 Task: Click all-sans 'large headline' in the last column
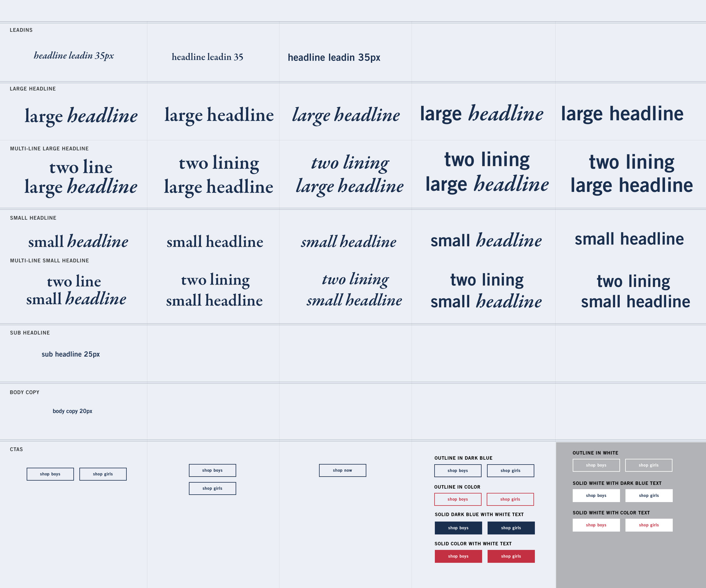coord(622,114)
